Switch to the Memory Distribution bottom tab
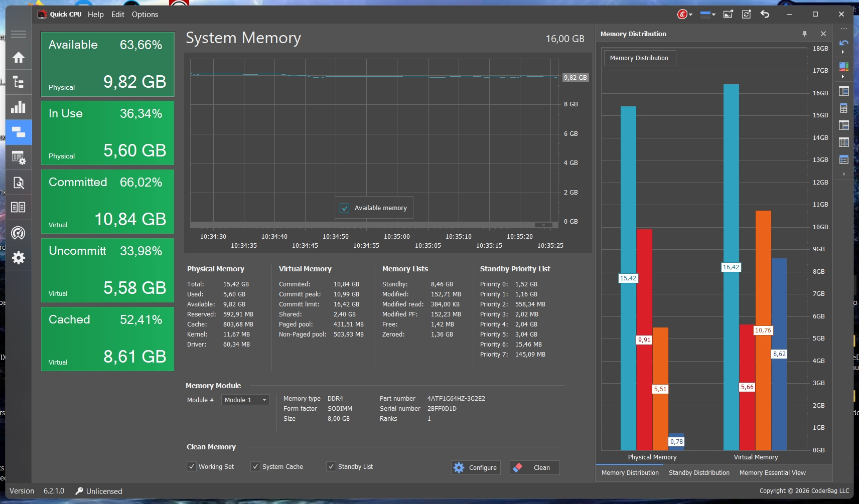859x504 pixels. tap(630, 472)
